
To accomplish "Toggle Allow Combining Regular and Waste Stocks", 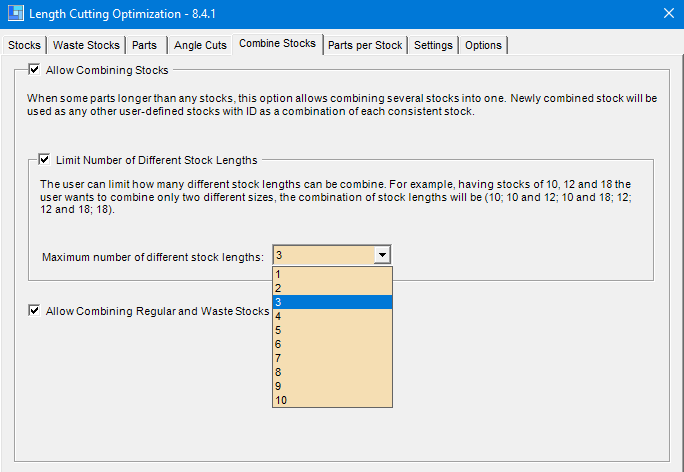I will (35, 311).
